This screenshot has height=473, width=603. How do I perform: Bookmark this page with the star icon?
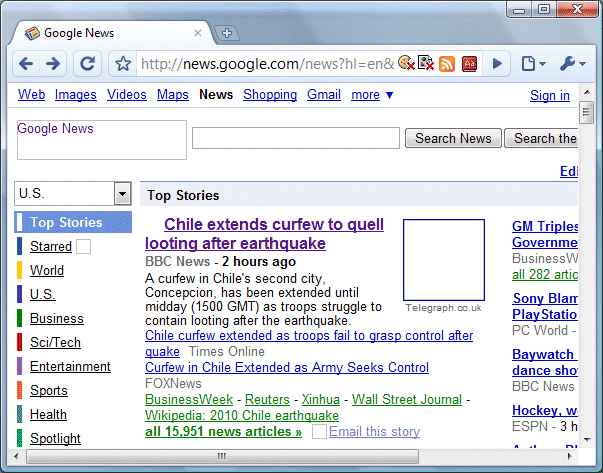(x=123, y=63)
